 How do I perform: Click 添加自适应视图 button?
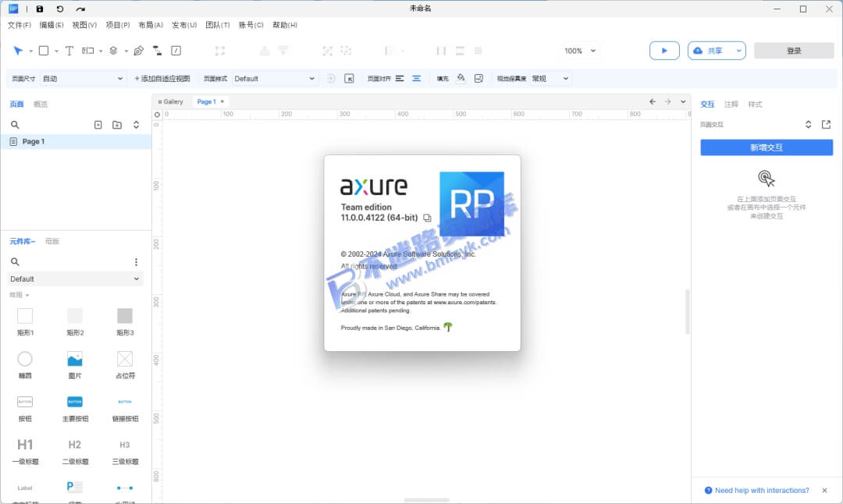(x=162, y=79)
